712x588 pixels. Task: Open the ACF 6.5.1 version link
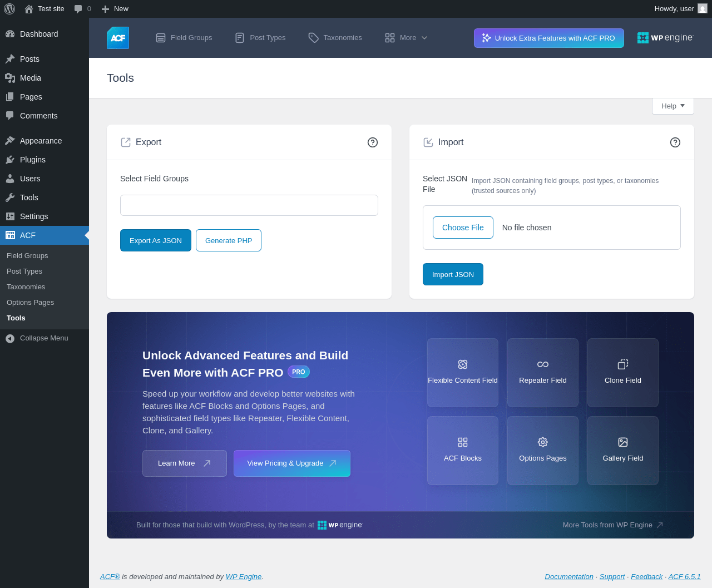click(684, 577)
